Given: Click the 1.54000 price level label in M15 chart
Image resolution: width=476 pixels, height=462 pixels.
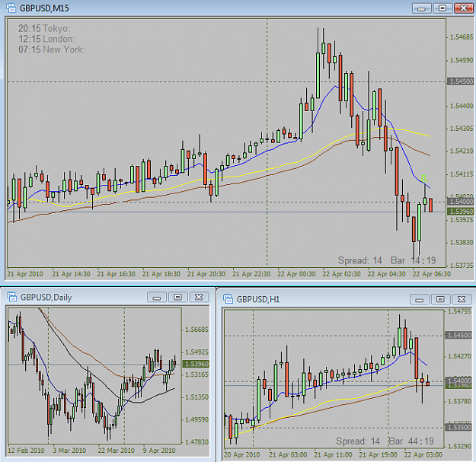Looking at the screenshot, I should point(461,202).
